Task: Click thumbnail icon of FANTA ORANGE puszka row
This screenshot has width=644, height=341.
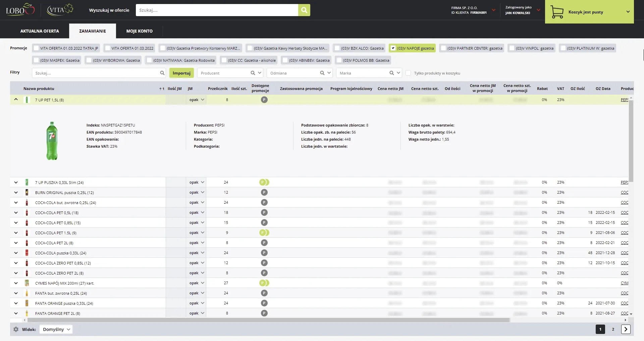Action: tap(27, 303)
